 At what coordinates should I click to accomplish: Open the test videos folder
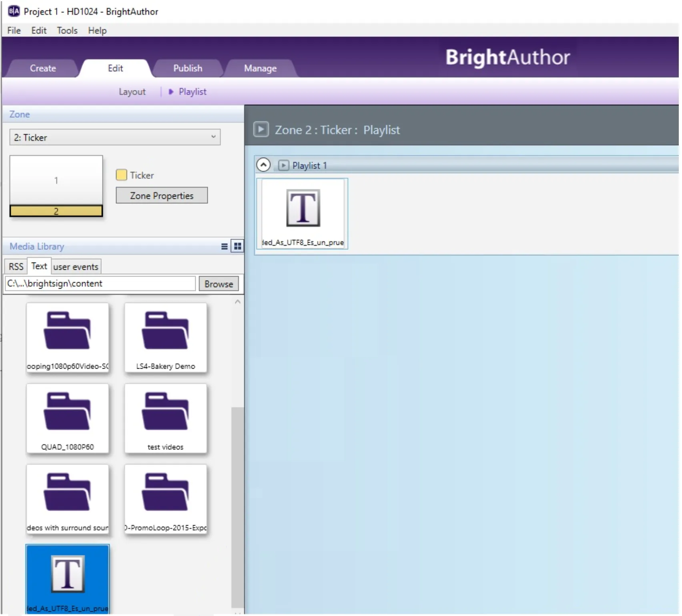[166, 419]
